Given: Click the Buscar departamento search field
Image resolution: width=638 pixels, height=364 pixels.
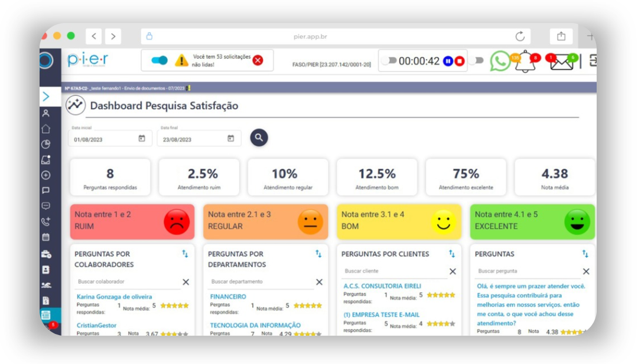Looking at the screenshot, I should pyautogui.click(x=261, y=281).
